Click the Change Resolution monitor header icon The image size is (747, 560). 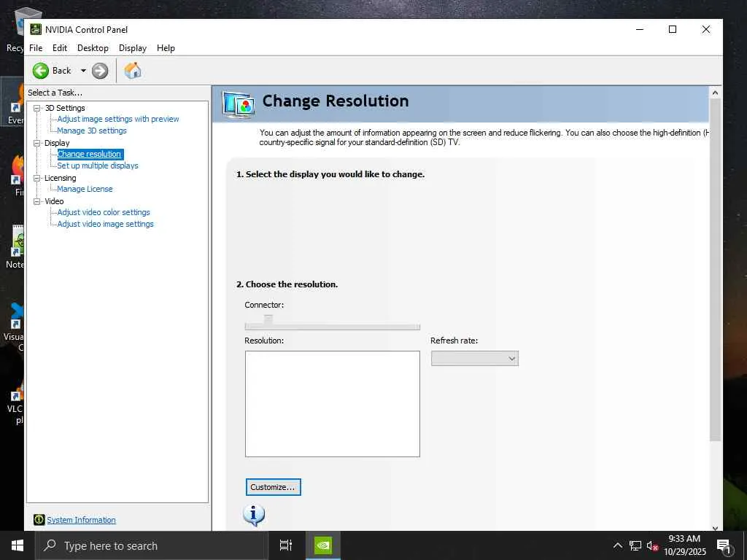pos(239,104)
